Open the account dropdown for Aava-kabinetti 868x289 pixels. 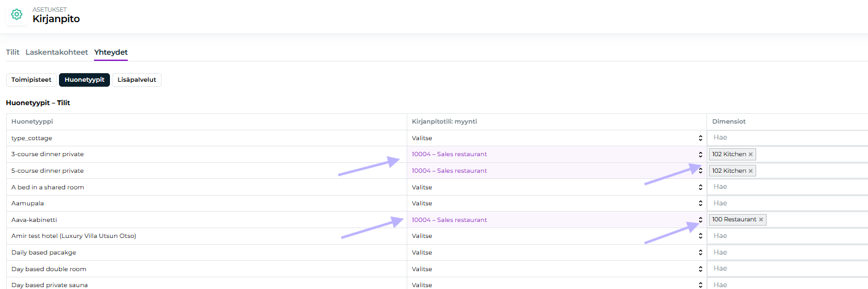pyautogui.click(x=557, y=220)
